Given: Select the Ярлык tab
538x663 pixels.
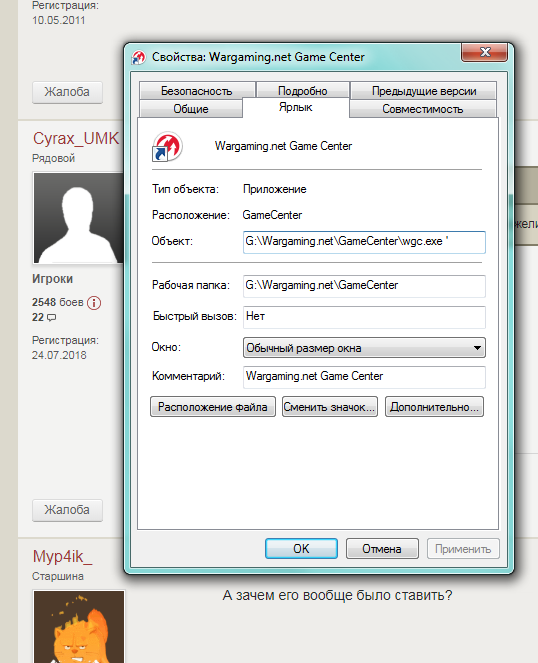Looking at the screenshot, I should [x=296, y=107].
